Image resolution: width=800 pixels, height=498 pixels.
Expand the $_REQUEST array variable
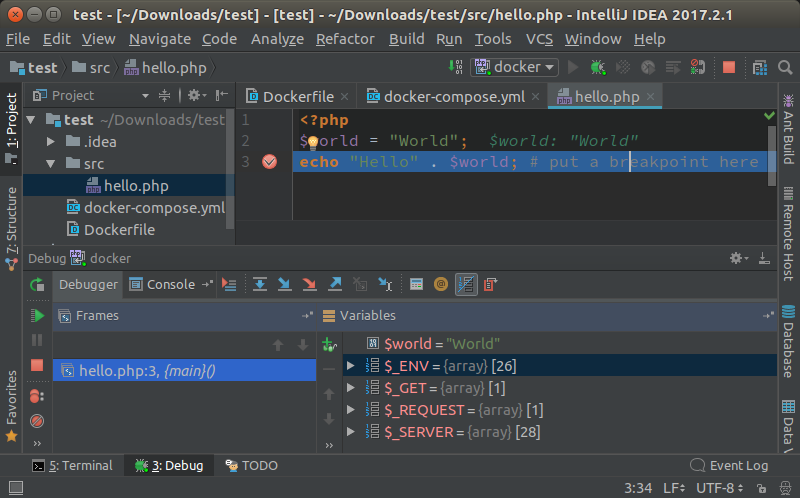351,410
